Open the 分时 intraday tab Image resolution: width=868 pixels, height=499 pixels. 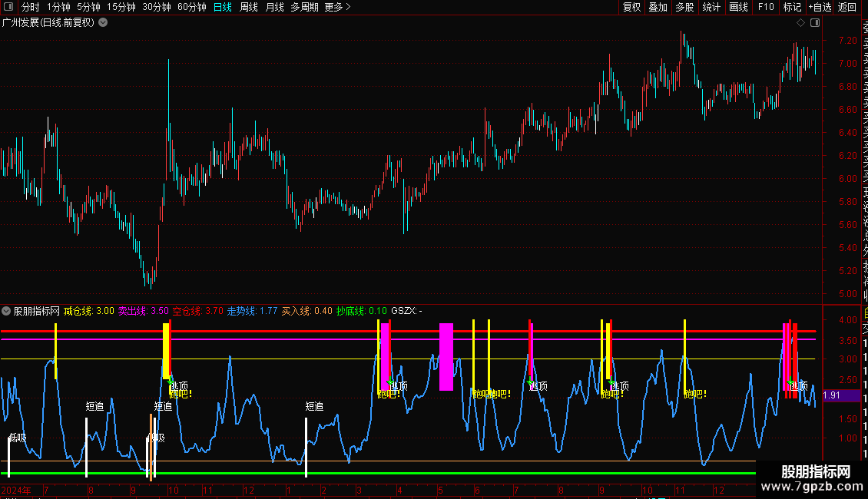[30, 7]
